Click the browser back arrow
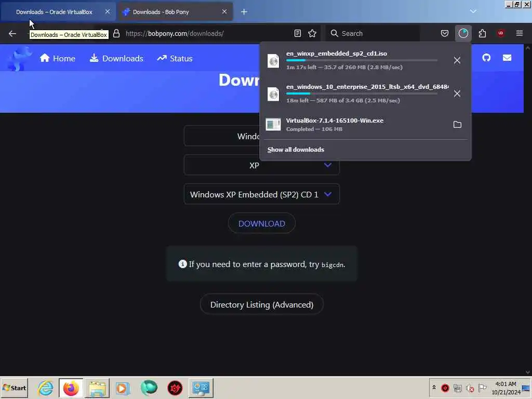The image size is (532, 399). point(12,33)
